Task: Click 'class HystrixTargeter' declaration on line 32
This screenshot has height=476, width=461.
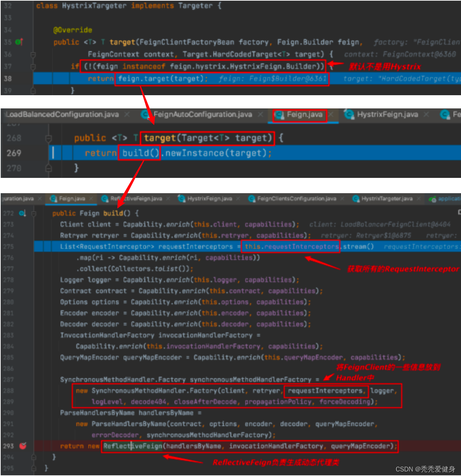Action: tap(81, 6)
